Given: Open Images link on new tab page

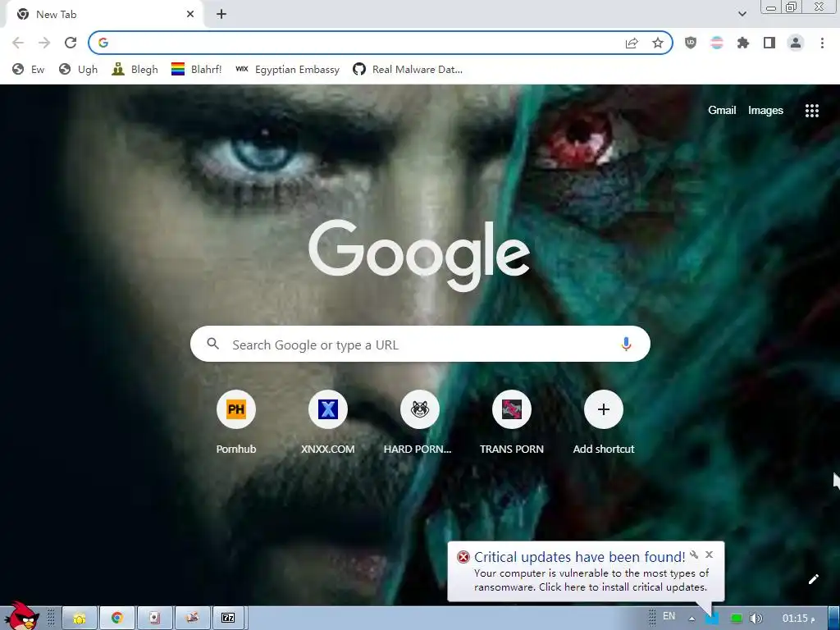Looking at the screenshot, I should coord(765,111).
